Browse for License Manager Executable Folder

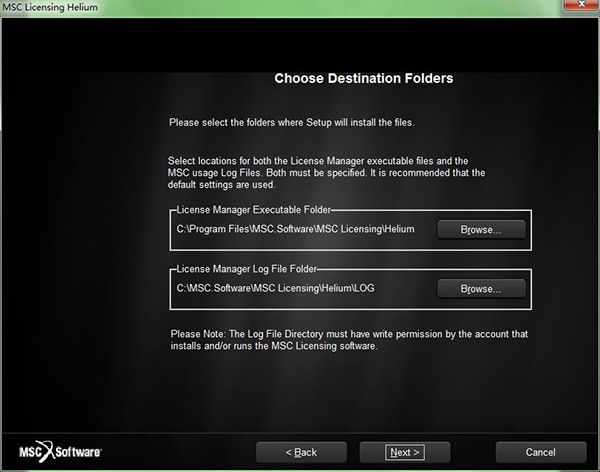point(481,229)
